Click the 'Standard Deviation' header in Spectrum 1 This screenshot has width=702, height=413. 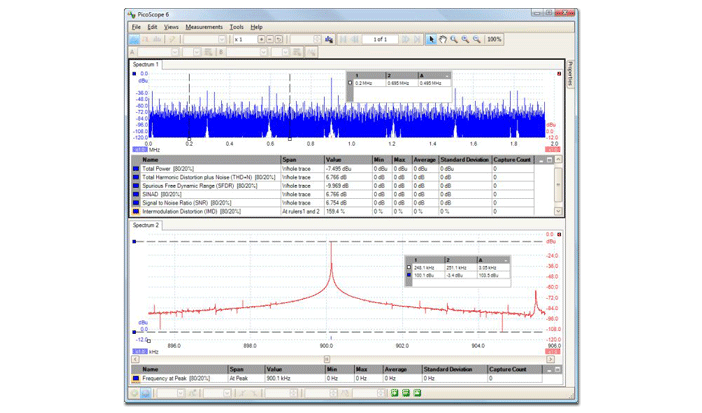[x=464, y=159]
